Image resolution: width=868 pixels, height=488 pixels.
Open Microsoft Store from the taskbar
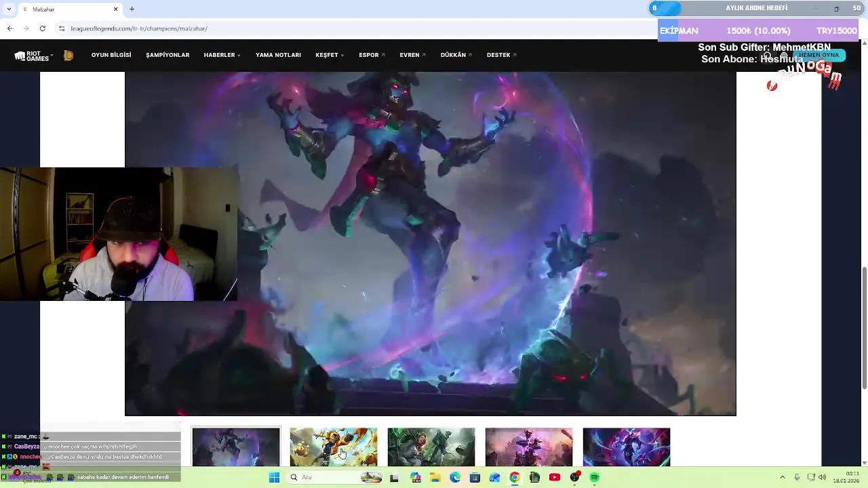coord(475,477)
